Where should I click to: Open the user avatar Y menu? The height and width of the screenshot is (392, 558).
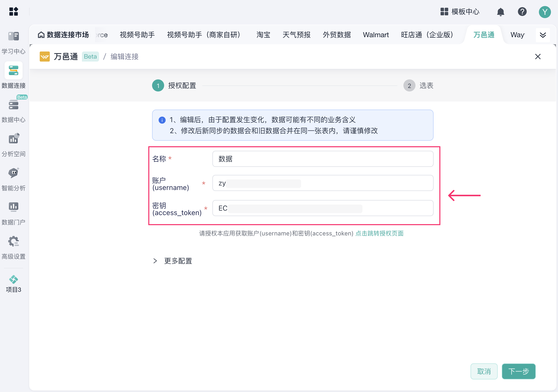[x=545, y=12]
